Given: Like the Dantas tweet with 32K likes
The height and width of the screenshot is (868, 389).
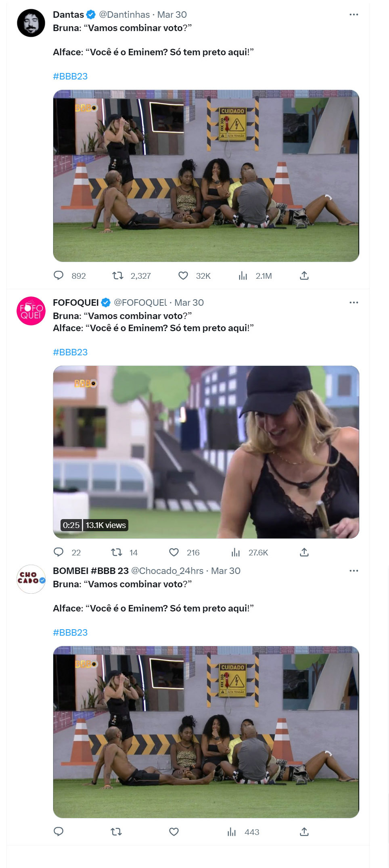Looking at the screenshot, I should pyautogui.click(x=183, y=275).
